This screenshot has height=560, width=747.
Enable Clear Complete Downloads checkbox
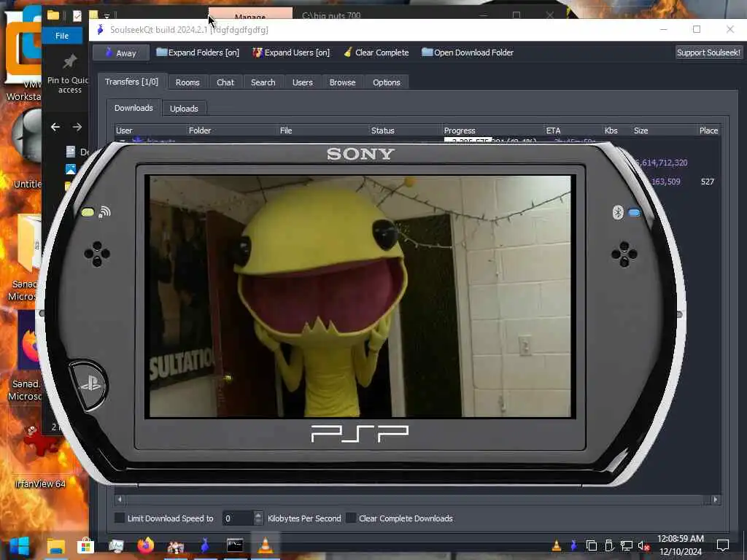click(x=351, y=518)
